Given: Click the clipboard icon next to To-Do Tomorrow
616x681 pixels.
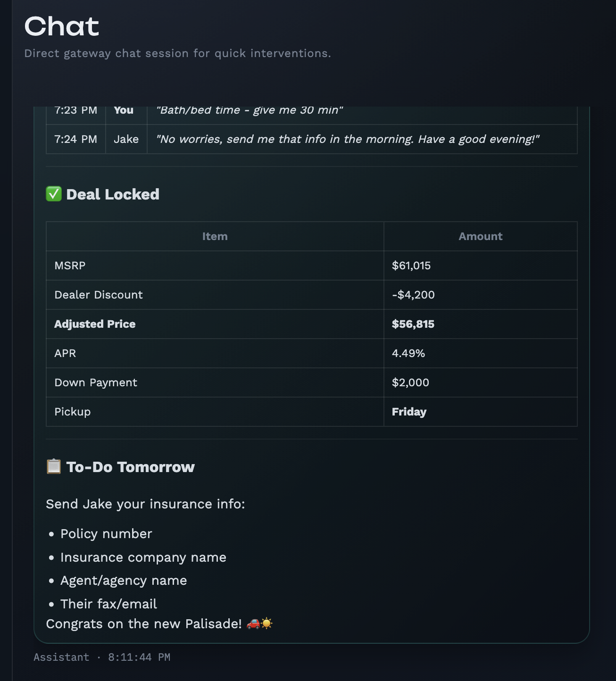Looking at the screenshot, I should tap(53, 467).
